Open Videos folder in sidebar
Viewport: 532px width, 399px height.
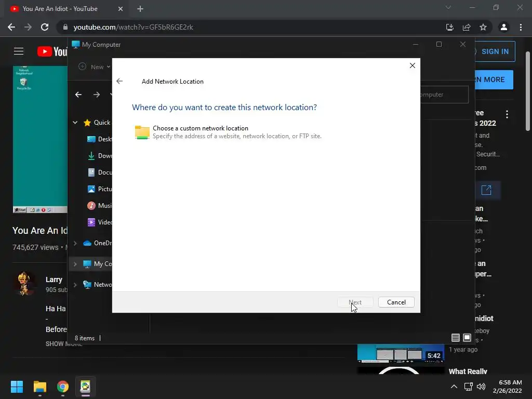click(x=100, y=222)
